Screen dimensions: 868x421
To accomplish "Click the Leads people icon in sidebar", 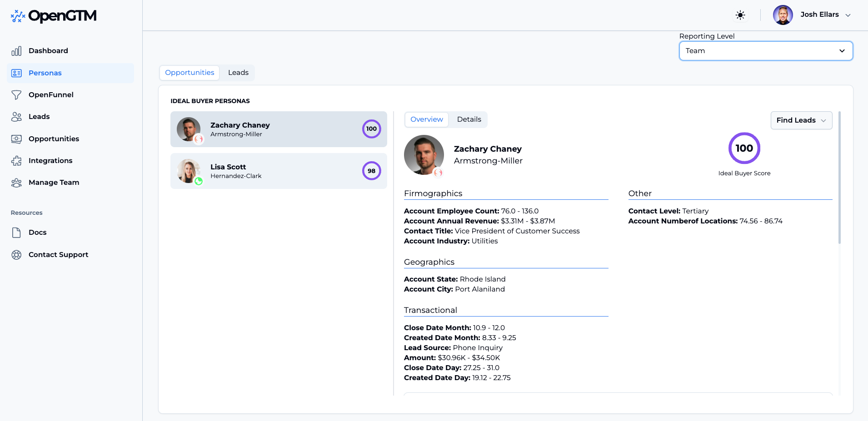I will point(16,117).
